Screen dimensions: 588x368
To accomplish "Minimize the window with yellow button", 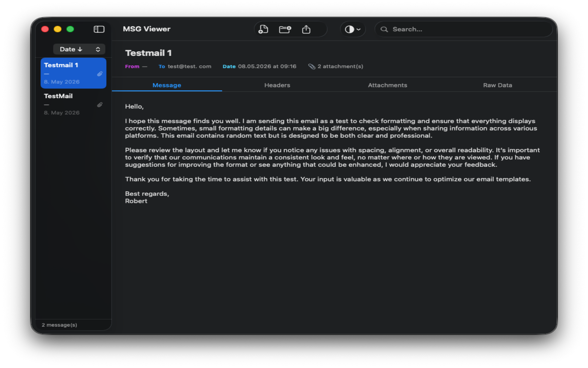I will 58,29.
